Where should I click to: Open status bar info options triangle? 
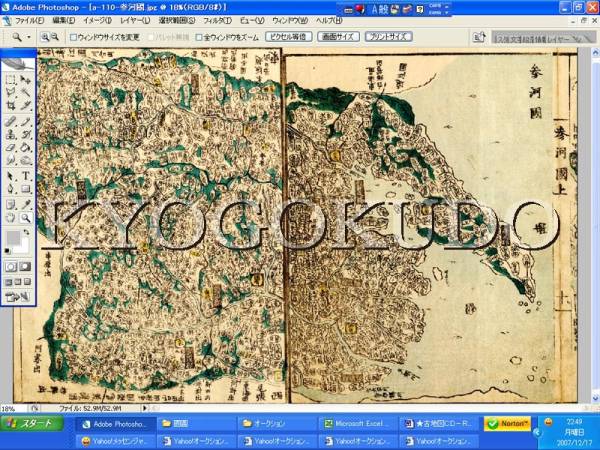[145, 408]
